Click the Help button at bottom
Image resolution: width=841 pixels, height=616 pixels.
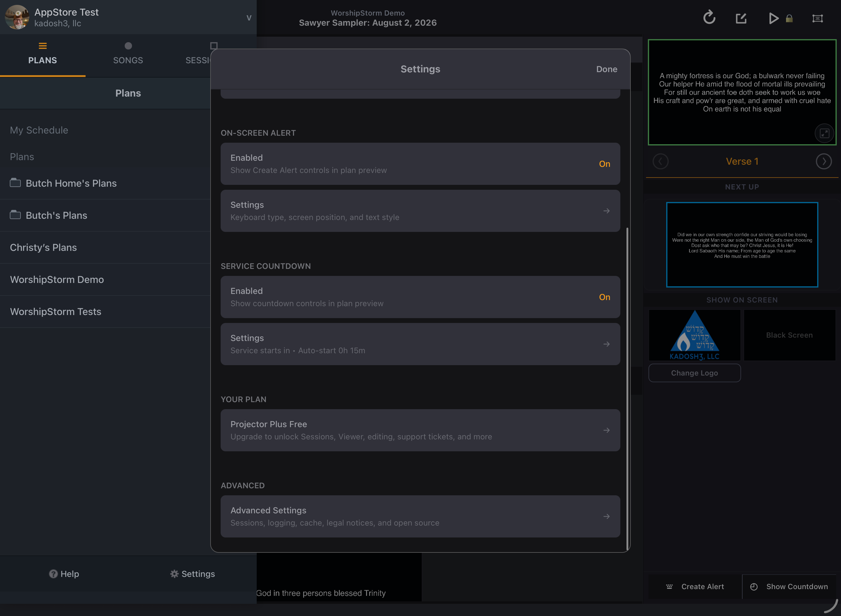tap(64, 574)
